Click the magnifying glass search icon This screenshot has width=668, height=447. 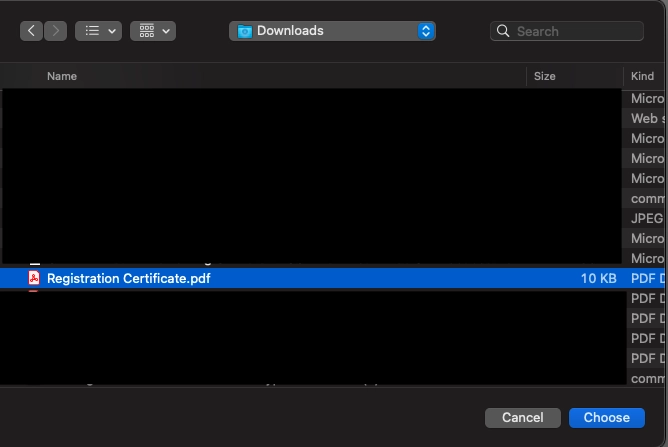[x=503, y=31]
